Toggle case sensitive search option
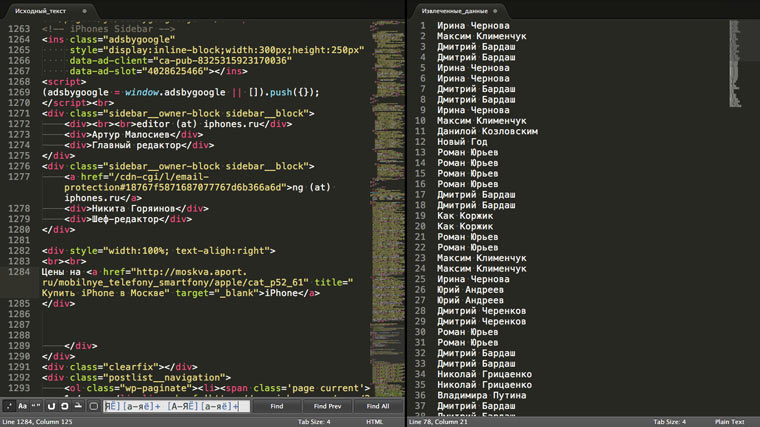The image size is (760, 427). point(22,406)
